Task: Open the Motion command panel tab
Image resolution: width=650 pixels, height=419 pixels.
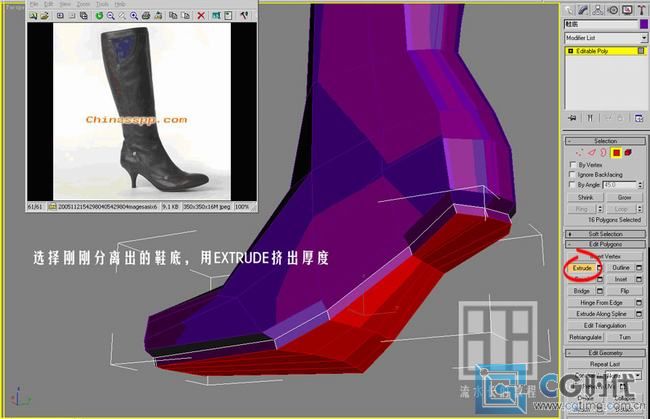Action: pyautogui.click(x=612, y=10)
